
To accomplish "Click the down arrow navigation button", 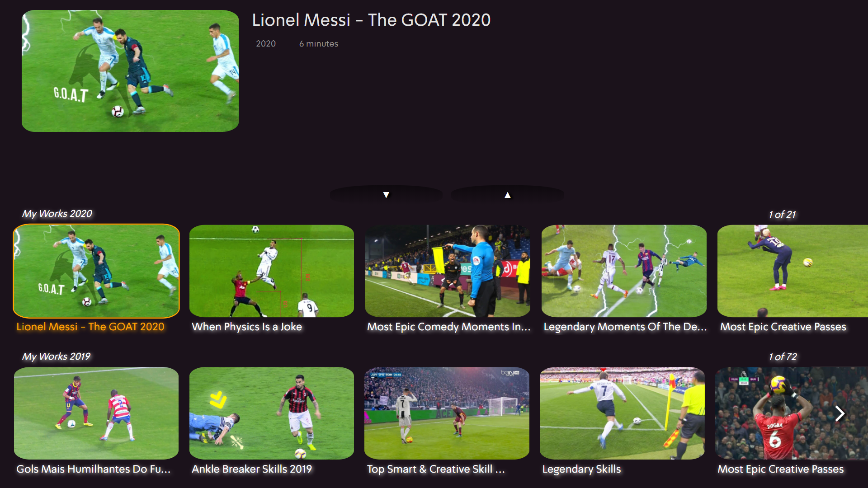I will [x=386, y=195].
